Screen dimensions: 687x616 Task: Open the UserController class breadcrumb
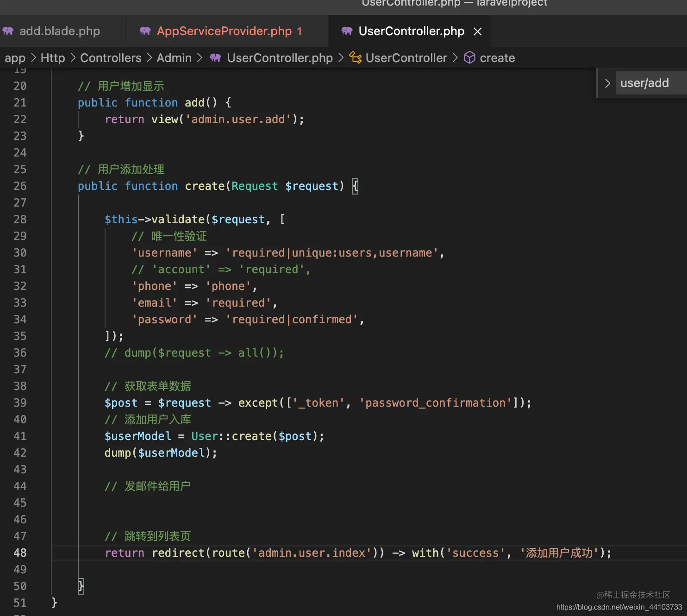(x=406, y=58)
